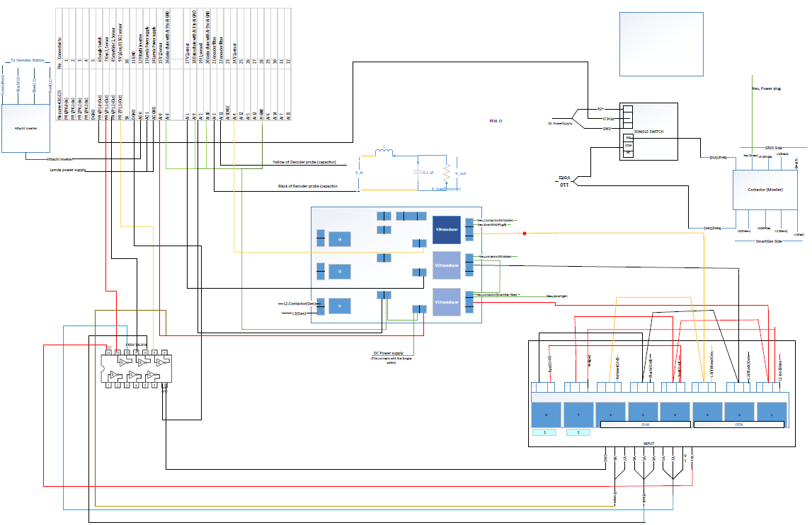This screenshot has height=525, width=812.
Task: Select the 0.1 uF capacitor symbol
Action: pyautogui.click(x=418, y=172)
